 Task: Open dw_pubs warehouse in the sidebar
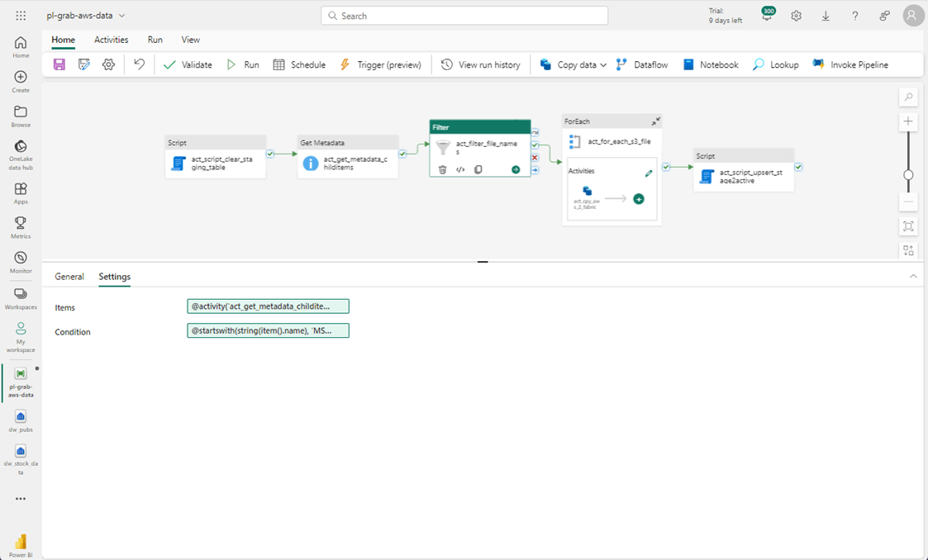[x=21, y=421]
